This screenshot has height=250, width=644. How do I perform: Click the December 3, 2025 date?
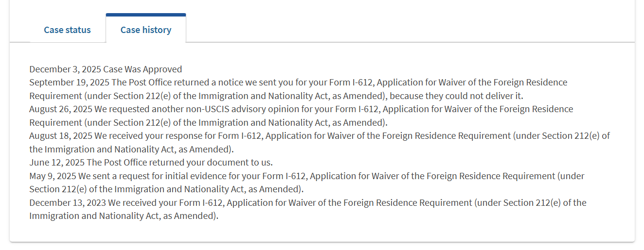pyautogui.click(x=65, y=69)
